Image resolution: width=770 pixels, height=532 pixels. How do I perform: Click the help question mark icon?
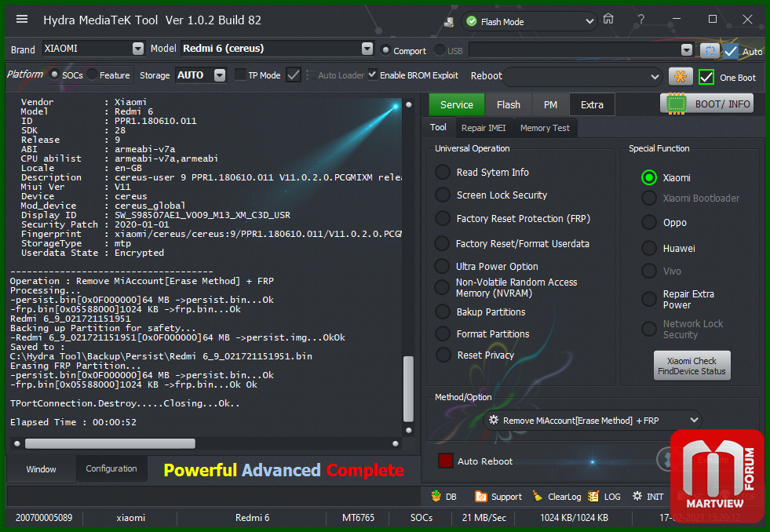[642, 19]
